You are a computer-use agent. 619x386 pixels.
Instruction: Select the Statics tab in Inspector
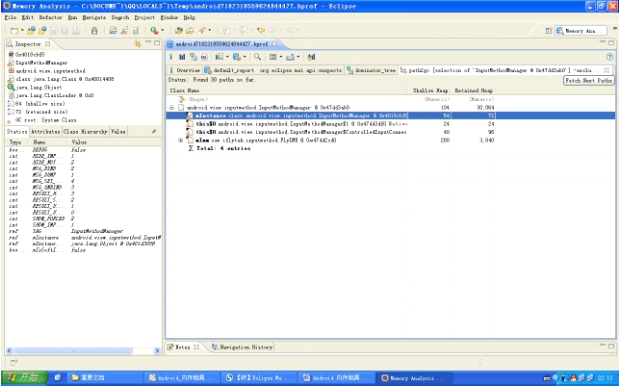(x=17, y=131)
